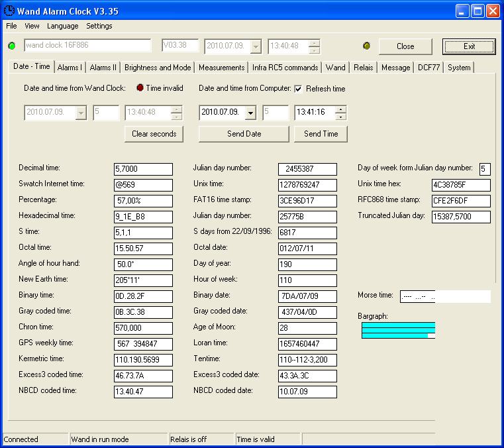
Task: Click the FAT16 time stamp field
Action: coord(307,201)
